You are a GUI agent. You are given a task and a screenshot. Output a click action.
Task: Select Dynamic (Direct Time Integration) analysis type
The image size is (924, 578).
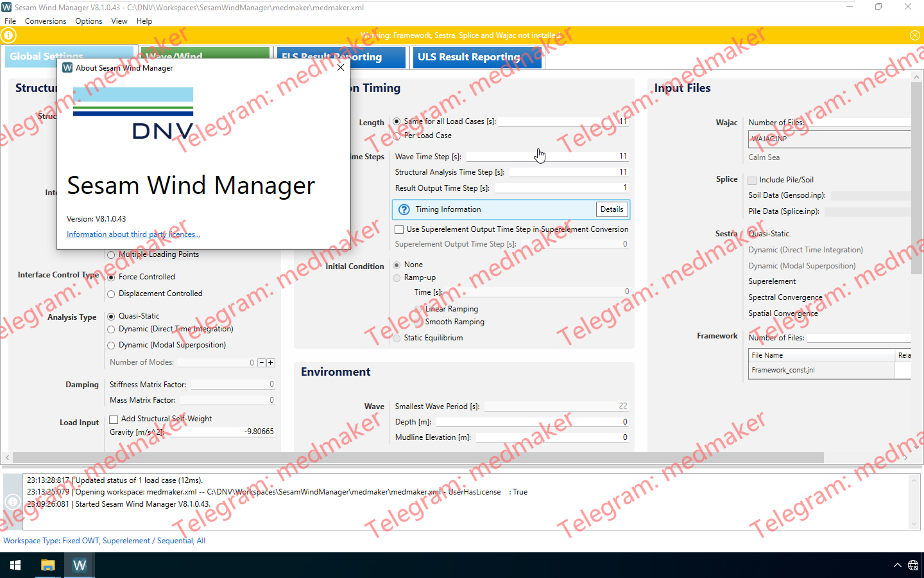click(111, 329)
